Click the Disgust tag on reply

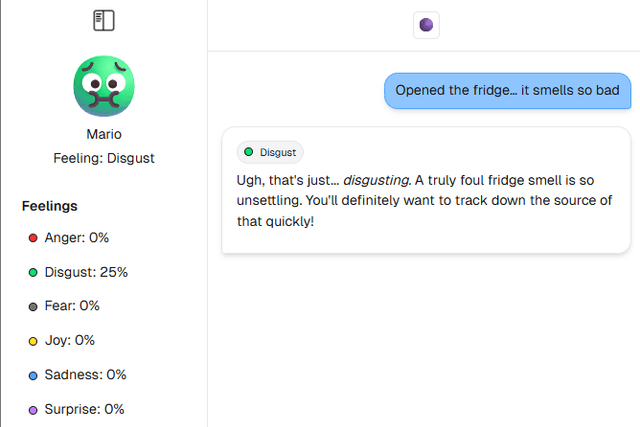coord(270,152)
